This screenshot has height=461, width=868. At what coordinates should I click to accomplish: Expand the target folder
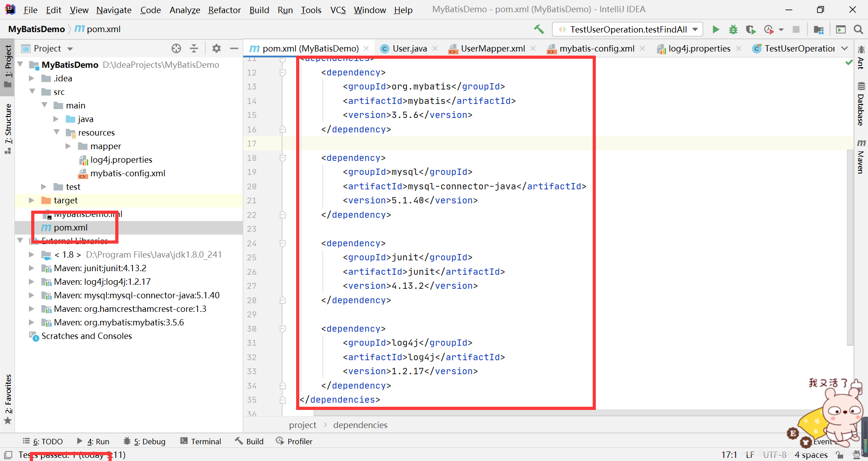point(32,200)
